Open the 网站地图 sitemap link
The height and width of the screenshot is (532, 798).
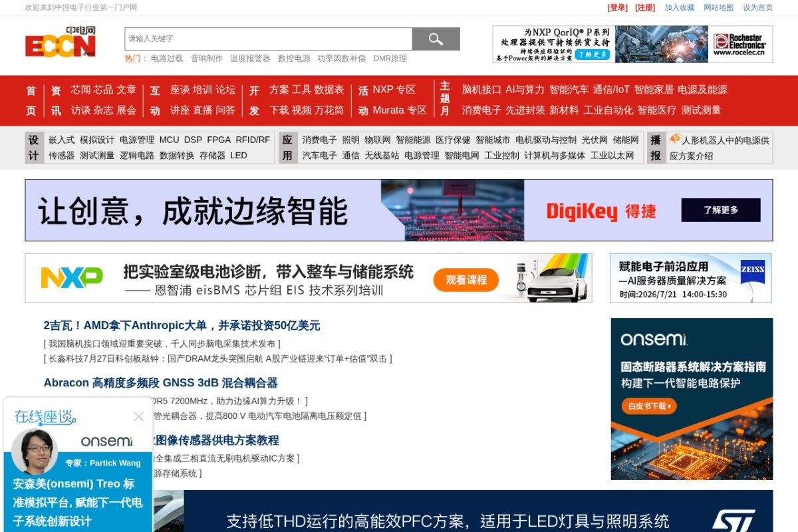719,7
